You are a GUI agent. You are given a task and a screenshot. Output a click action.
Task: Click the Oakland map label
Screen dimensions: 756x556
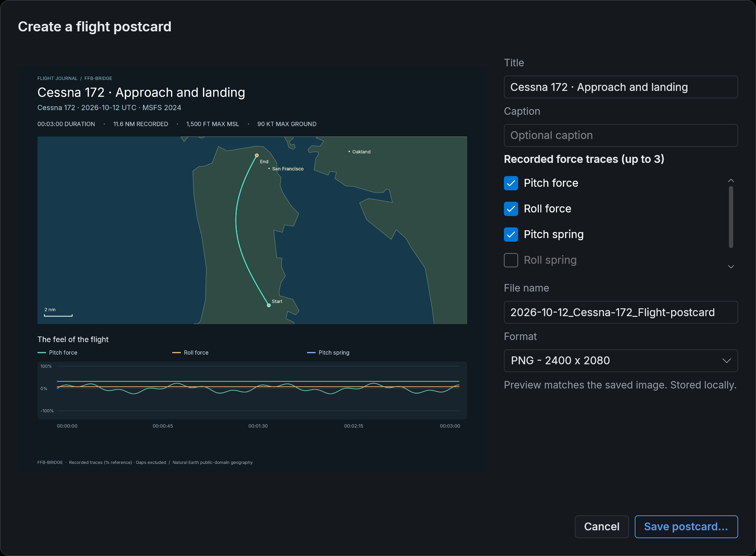pyautogui.click(x=361, y=152)
